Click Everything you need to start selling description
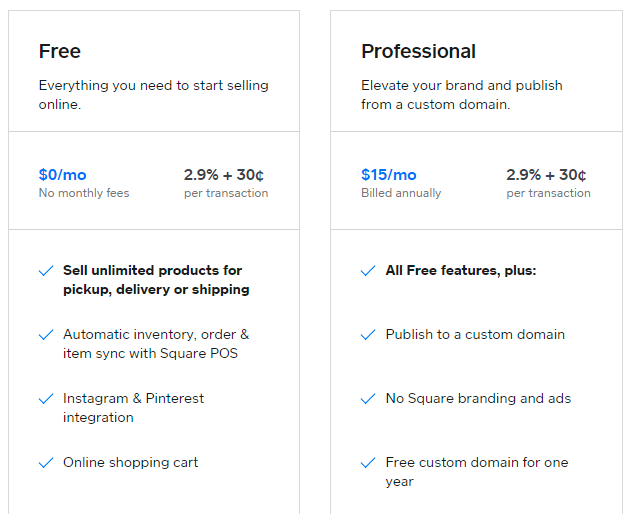The height and width of the screenshot is (514, 634). (x=154, y=95)
